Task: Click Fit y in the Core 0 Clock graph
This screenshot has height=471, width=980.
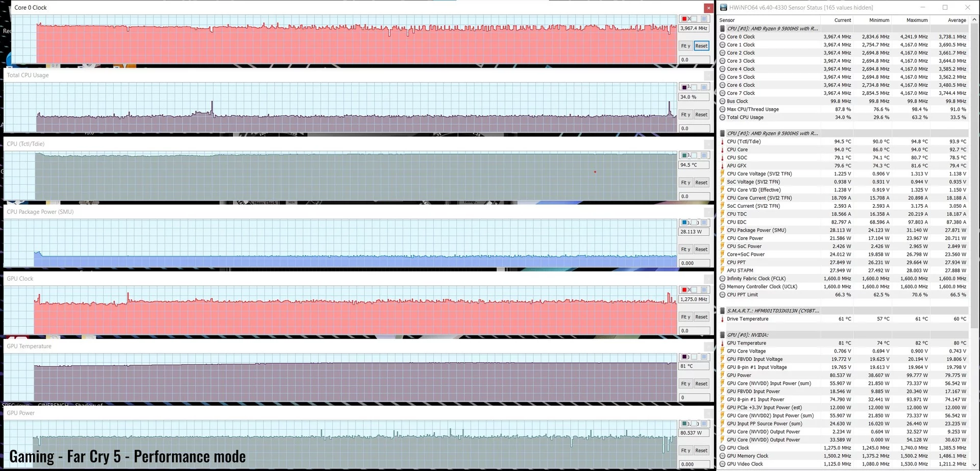Action: (685, 46)
